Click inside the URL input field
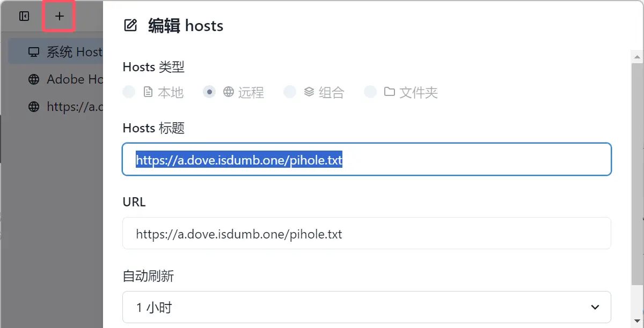 pos(367,234)
